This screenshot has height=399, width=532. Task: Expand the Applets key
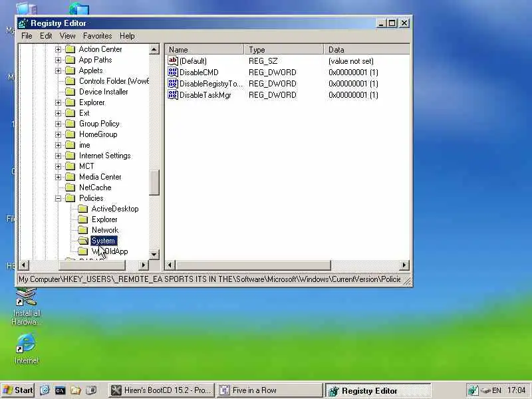click(58, 70)
